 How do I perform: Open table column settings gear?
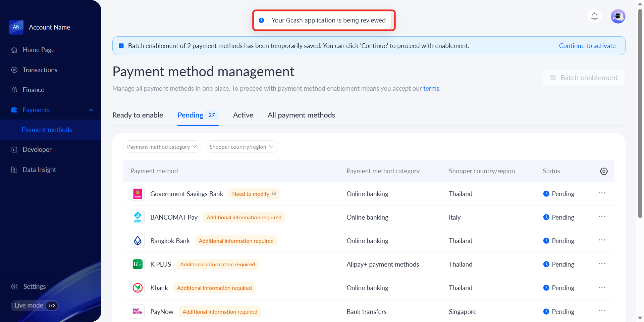point(604,171)
